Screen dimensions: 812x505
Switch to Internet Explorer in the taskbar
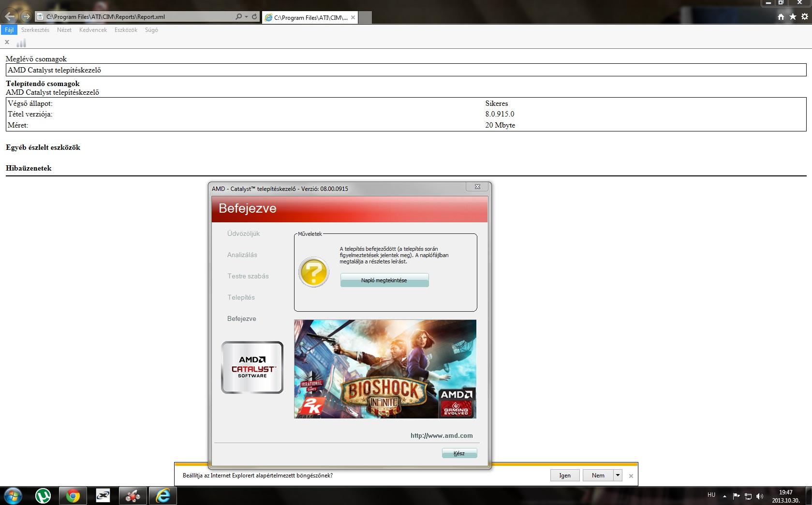pos(163,496)
